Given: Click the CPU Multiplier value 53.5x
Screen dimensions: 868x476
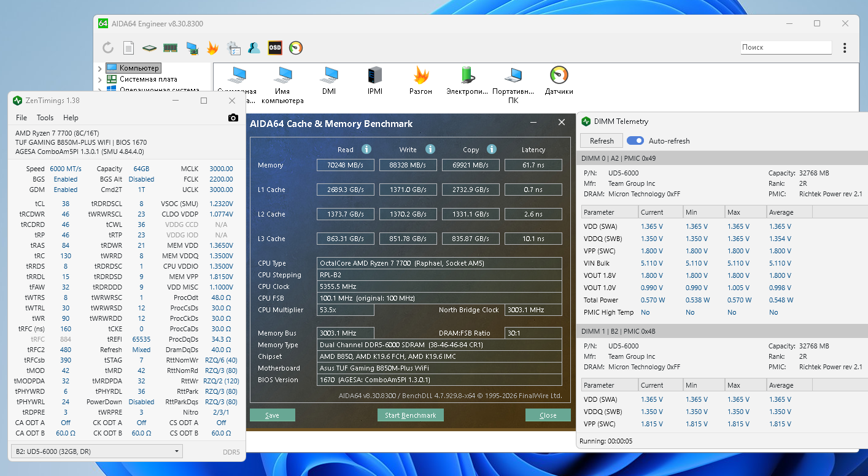Looking at the screenshot, I should (346, 310).
